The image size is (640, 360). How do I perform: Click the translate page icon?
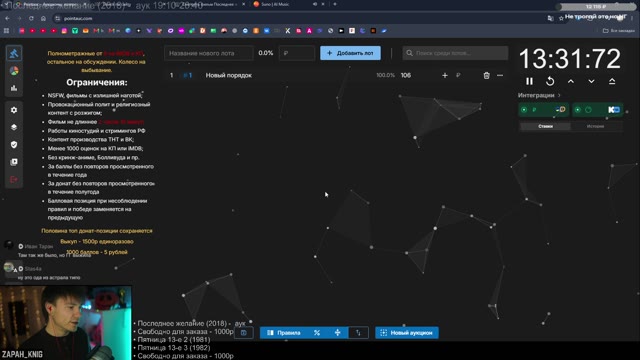coord(550,18)
